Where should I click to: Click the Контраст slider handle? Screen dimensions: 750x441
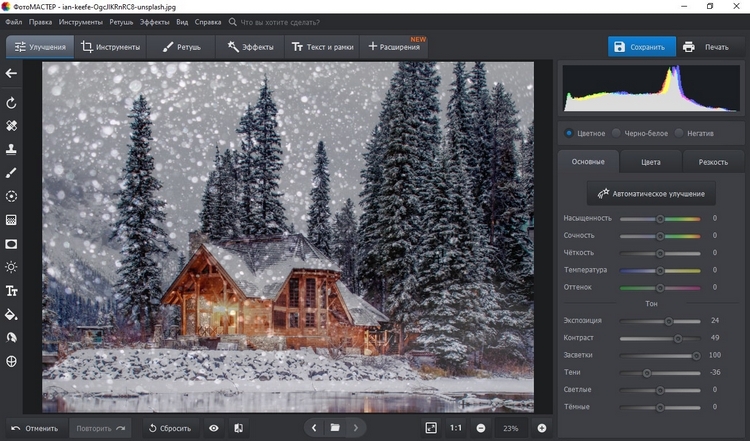pos(677,339)
